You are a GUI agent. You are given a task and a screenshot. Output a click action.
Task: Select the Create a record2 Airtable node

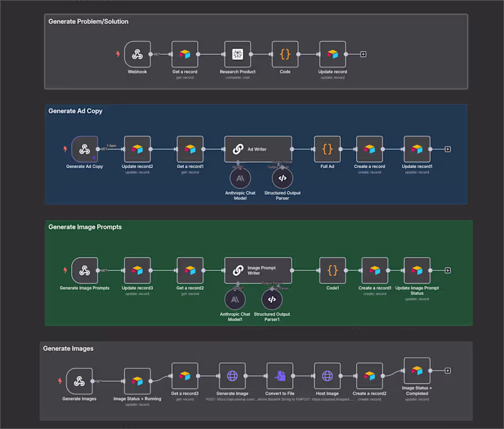(370, 377)
